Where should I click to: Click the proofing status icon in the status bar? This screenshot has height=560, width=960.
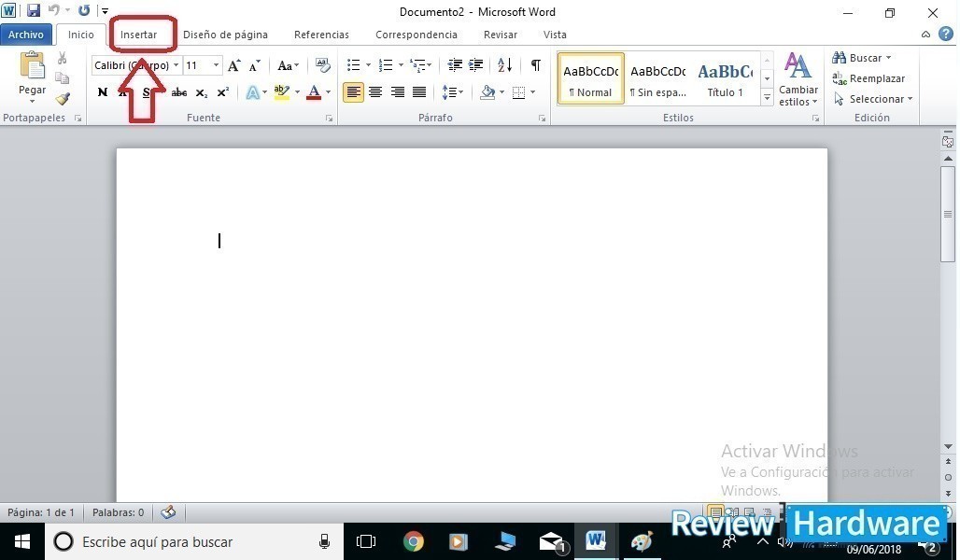tap(168, 512)
